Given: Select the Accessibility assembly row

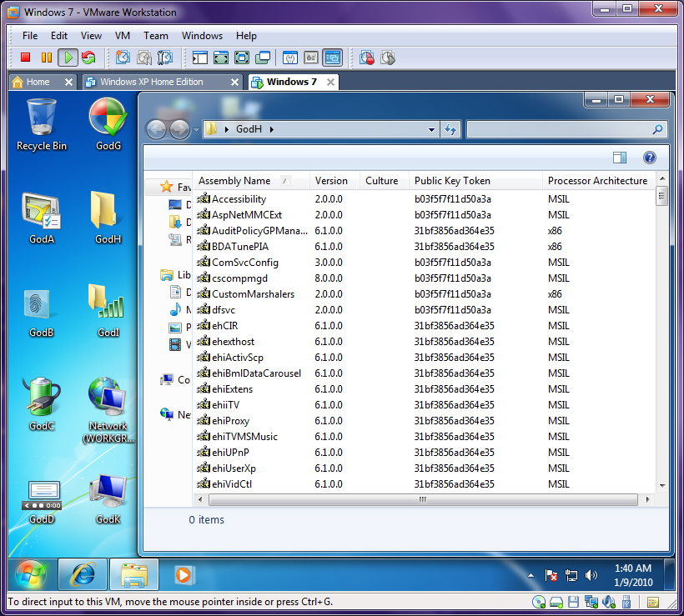Looking at the screenshot, I should pyautogui.click(x=424, y=199).
